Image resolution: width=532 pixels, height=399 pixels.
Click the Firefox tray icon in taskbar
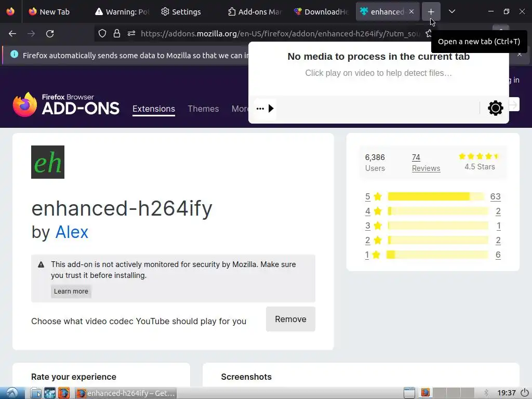click(425, 393)
